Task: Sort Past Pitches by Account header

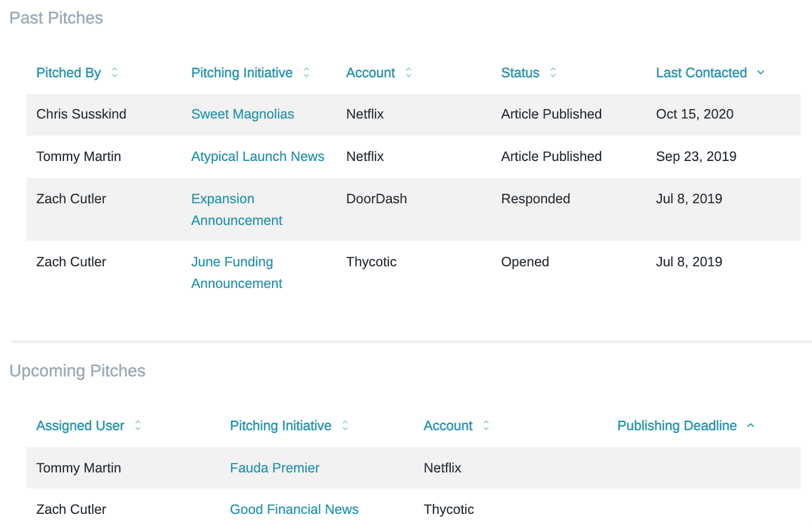Action: 370,73
